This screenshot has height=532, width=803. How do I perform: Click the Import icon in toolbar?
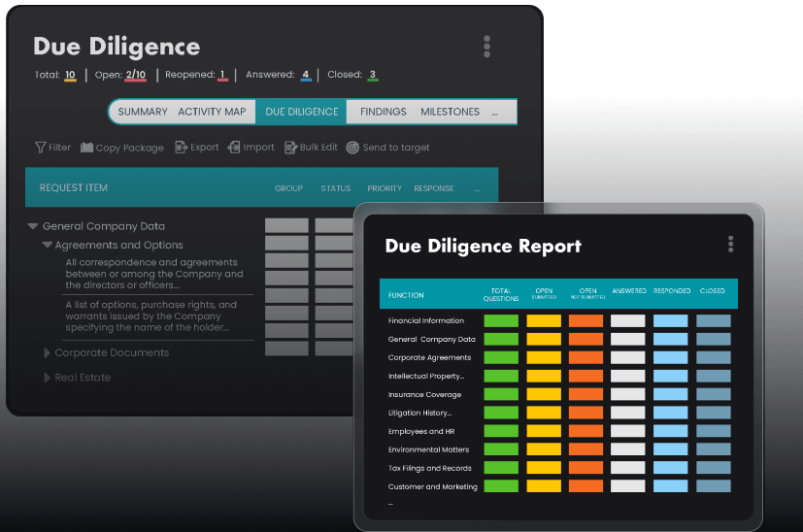(234, 148)
